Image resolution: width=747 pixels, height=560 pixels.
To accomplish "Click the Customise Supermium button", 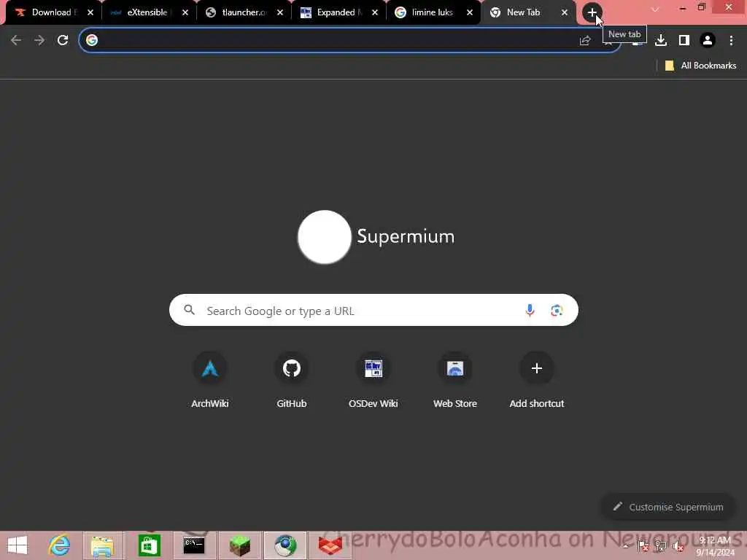I will tap(669, 507).
